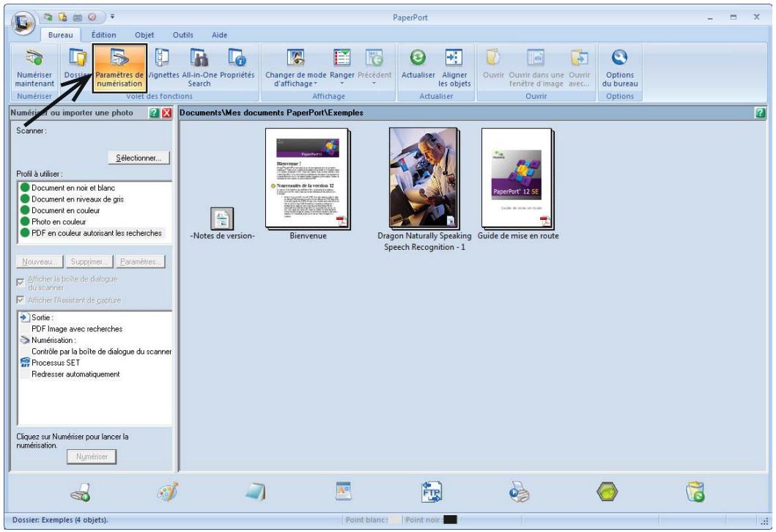Click the Point blanc color swatch
The width and height of the screenshot is (776, 532).
coord(396,520)
